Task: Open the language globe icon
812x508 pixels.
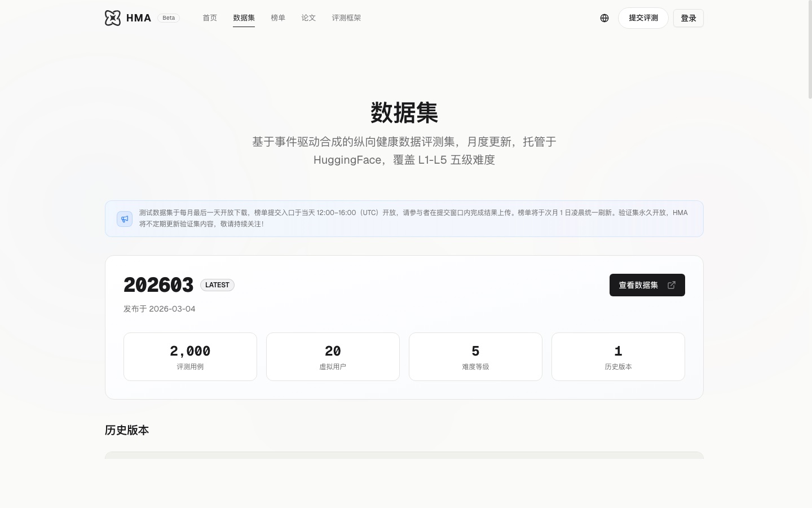Action: click(x=604, y=18)
